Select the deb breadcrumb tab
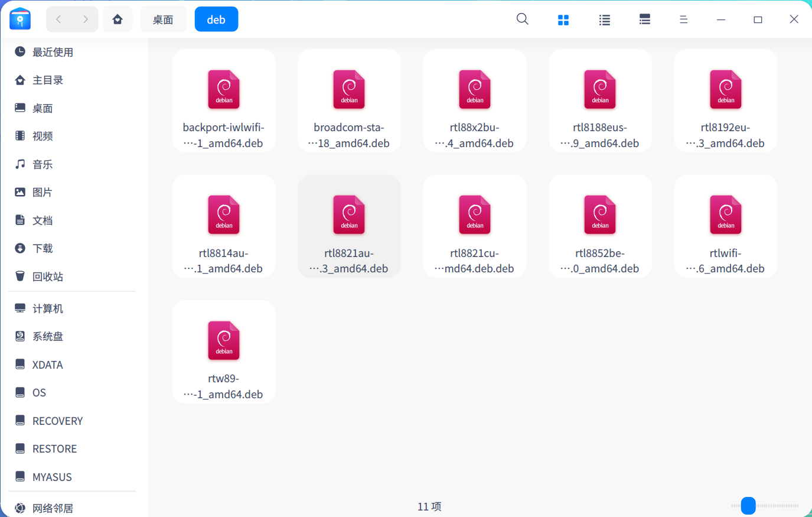The image size is (812, 517). [x=216, y=19]
